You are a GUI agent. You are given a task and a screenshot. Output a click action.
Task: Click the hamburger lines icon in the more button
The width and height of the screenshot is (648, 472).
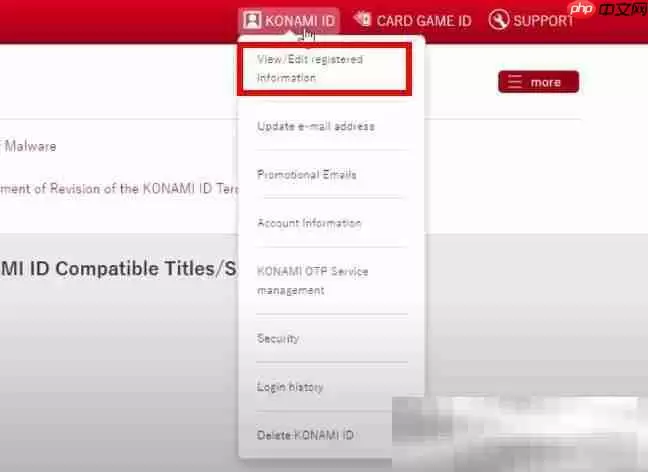[x=515, y=82]
